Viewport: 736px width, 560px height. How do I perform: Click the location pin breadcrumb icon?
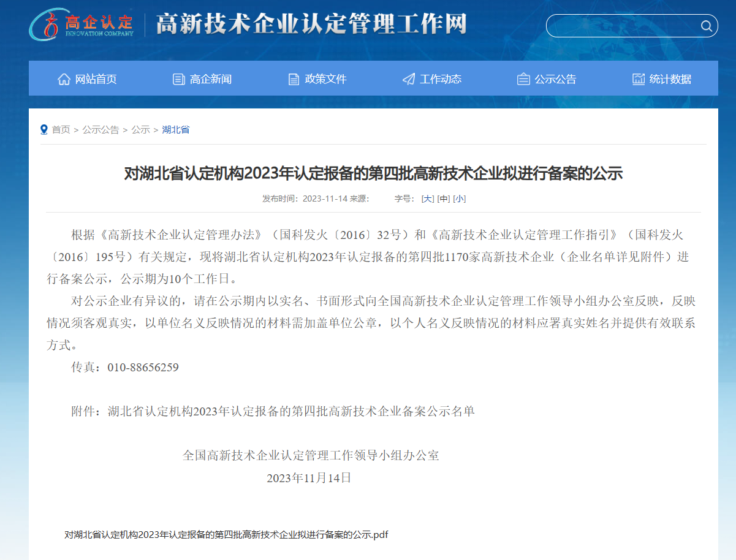coord(44,129)
